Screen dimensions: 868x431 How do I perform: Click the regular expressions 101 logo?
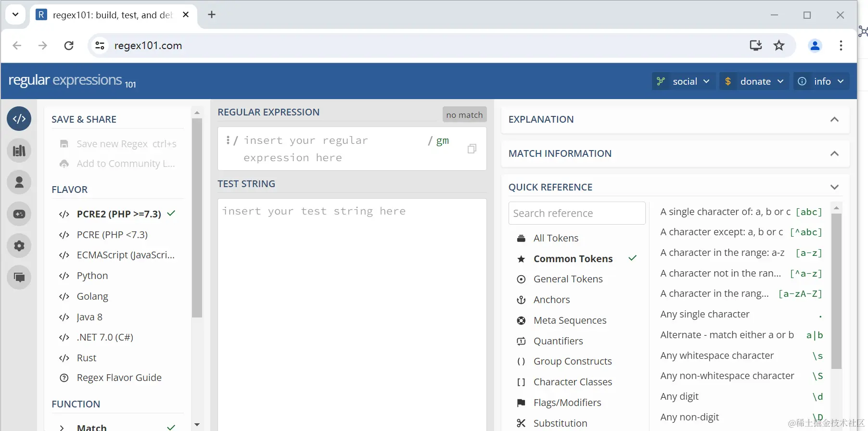pyautogui.click(x=72, y=81)
